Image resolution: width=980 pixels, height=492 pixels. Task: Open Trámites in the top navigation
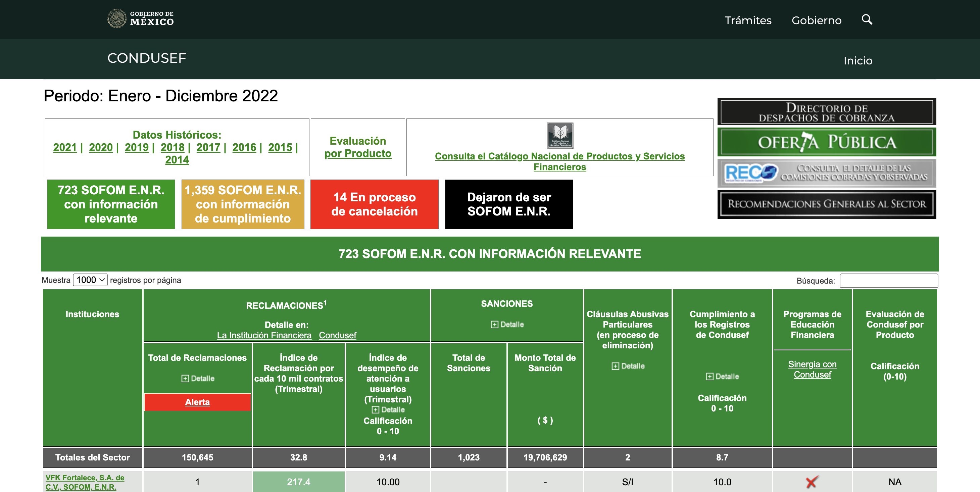point(748,20)
